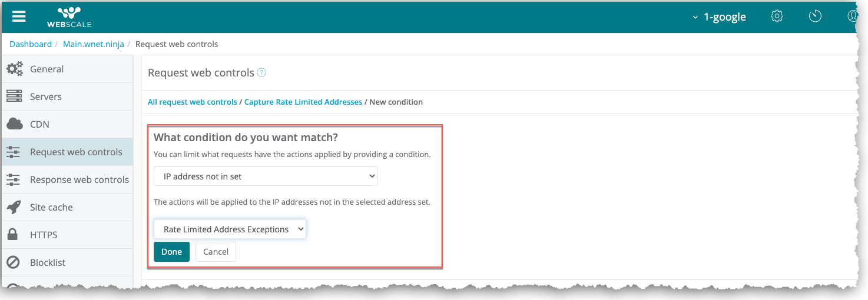868x300 pixels.
Task: Open the settings gear icon
Action: coord(777,16)
